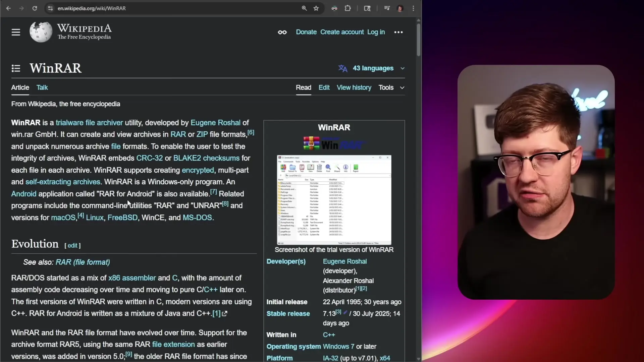This screenshot has height=362, width=644.
Task: Go back with the browser back arrow
Action: pos(8,8)
